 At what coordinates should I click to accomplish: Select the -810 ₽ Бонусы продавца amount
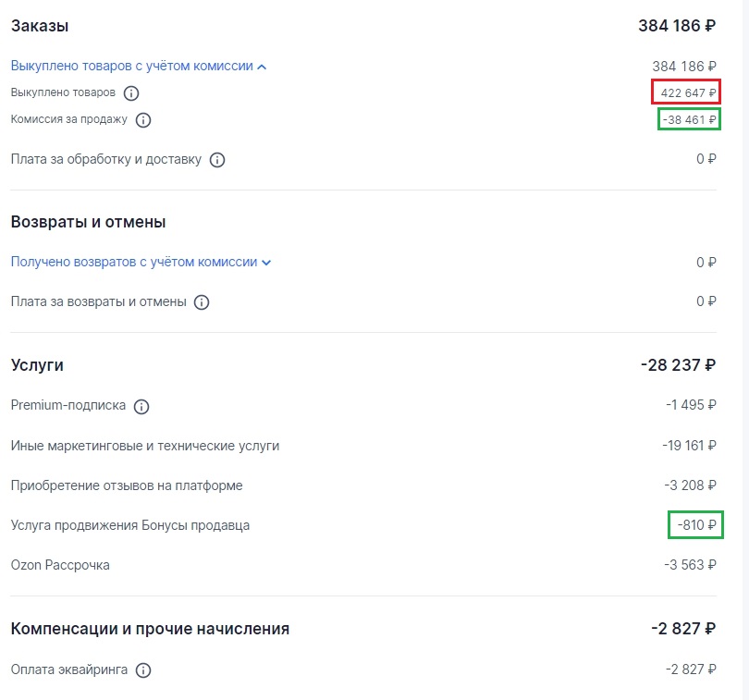point(696,524)
